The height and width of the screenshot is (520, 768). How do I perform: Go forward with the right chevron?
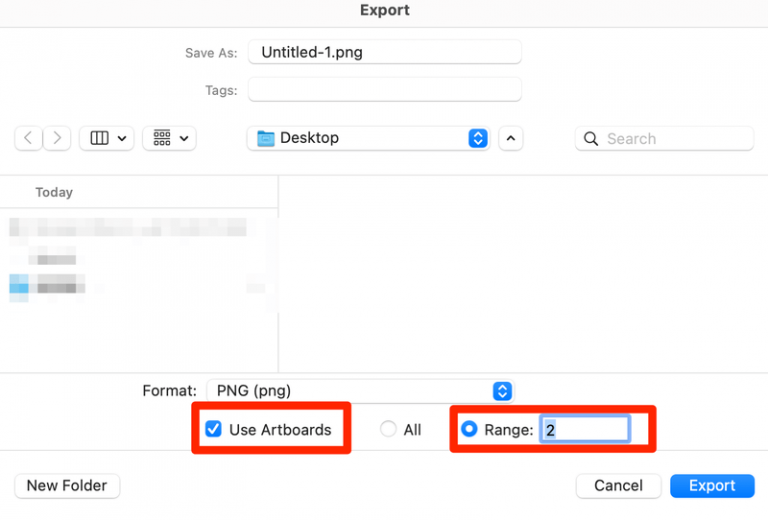[x=57, y=138]
